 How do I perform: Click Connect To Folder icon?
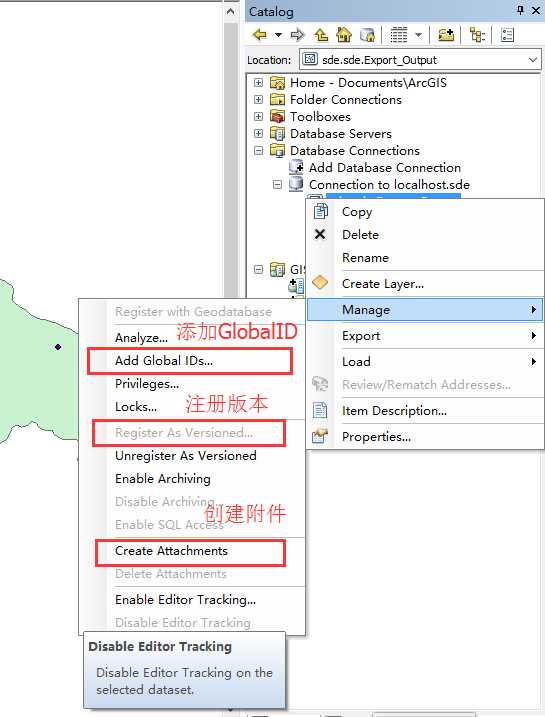446,35
